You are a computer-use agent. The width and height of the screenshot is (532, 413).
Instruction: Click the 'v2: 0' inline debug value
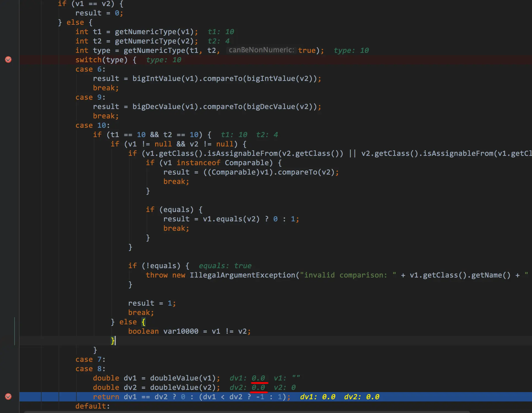click(x=284, y=387)
